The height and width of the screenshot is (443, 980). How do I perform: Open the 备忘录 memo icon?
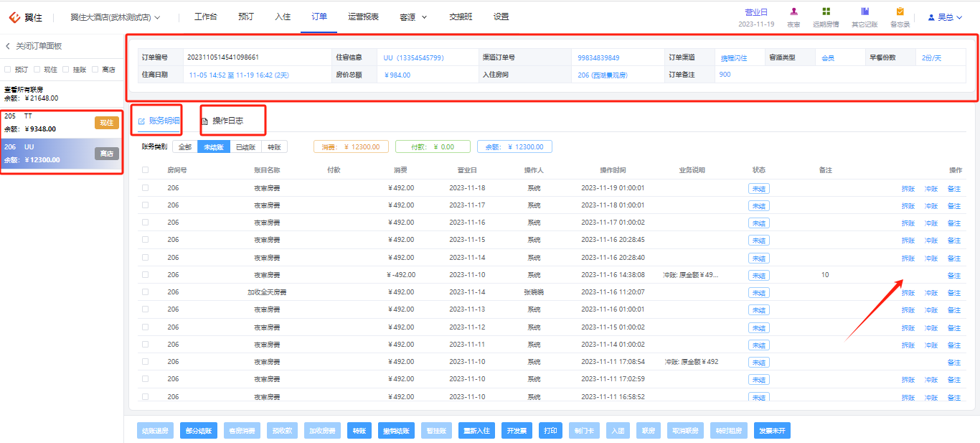(900, 11)
